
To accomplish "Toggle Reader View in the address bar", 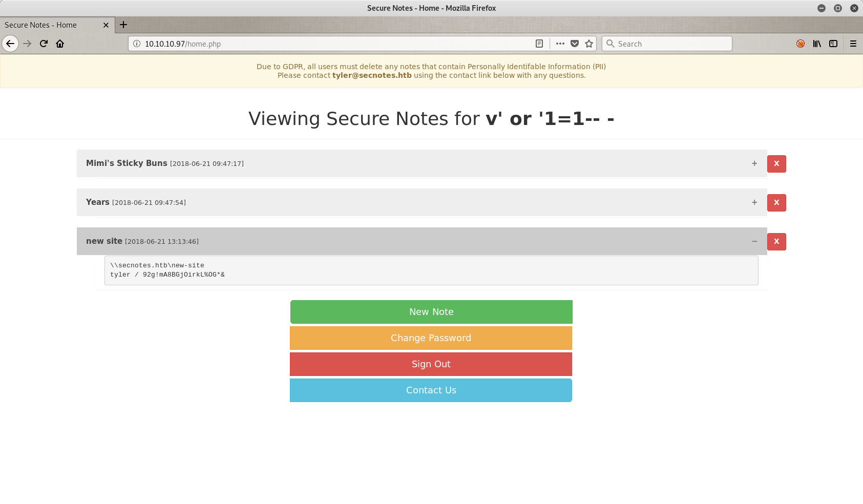I will pyautogui.click(x=539, y=44).
